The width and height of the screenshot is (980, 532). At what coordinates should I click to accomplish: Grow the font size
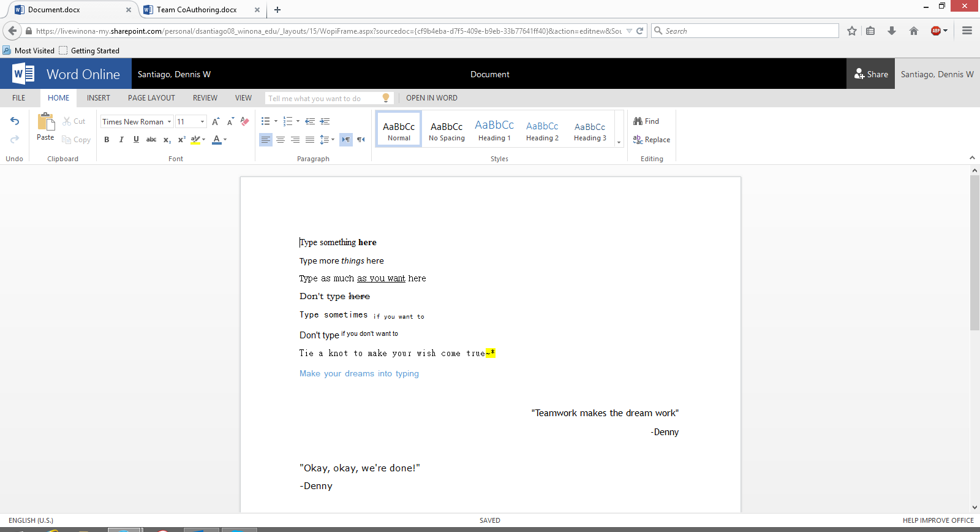click(x=216, y=121)
